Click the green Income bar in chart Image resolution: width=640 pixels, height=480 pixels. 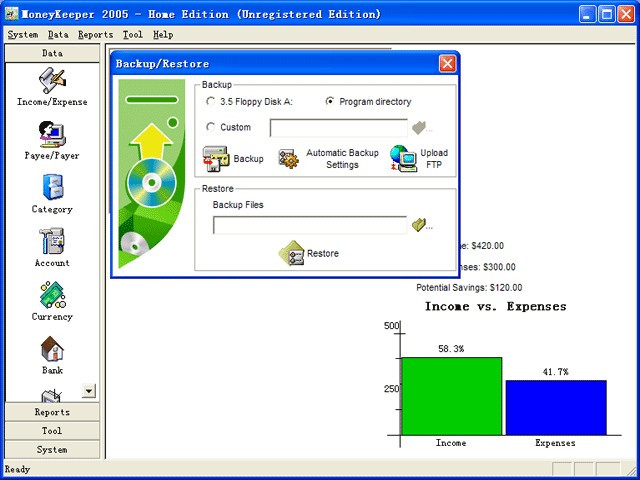452,396
